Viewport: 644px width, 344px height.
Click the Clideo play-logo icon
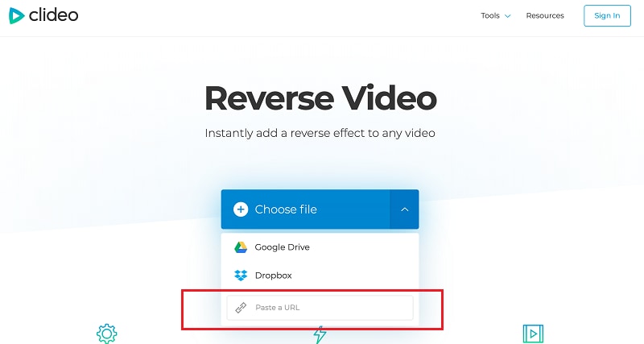pyautogui.click(x=16, y=15)
